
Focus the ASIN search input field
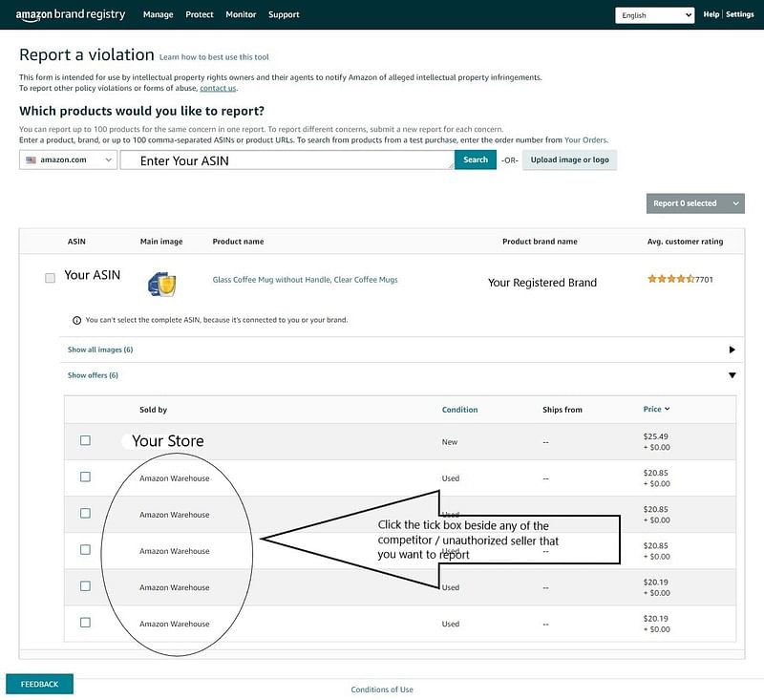287,159
